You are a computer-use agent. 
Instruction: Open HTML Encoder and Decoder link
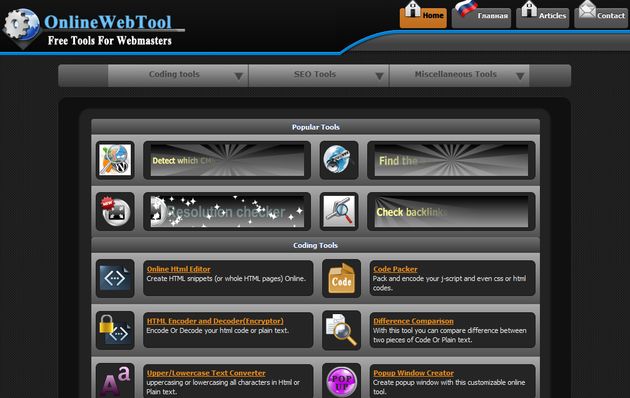[x=215, y=321]
